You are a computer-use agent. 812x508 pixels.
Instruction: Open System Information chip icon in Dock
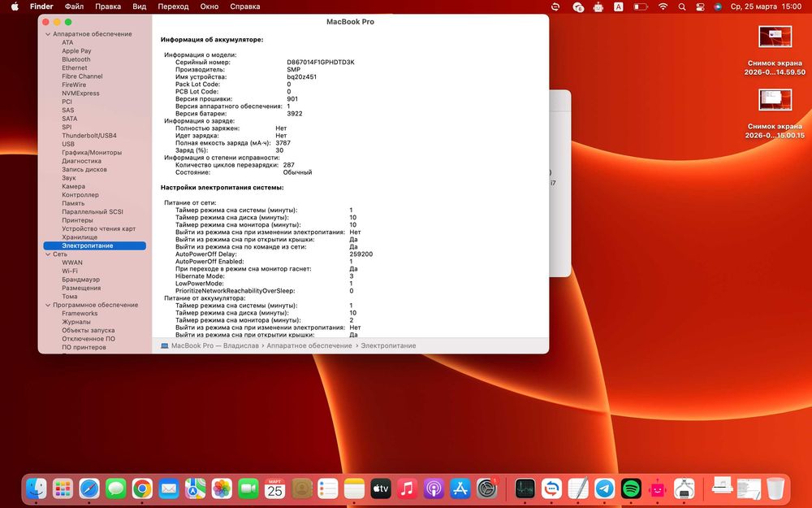[x=684, y=488]
